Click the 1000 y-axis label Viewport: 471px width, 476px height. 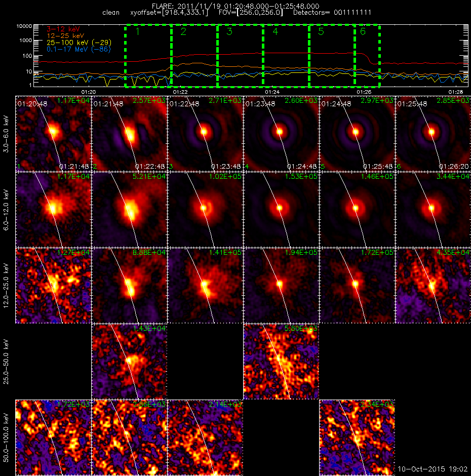[x=25, y=41]
